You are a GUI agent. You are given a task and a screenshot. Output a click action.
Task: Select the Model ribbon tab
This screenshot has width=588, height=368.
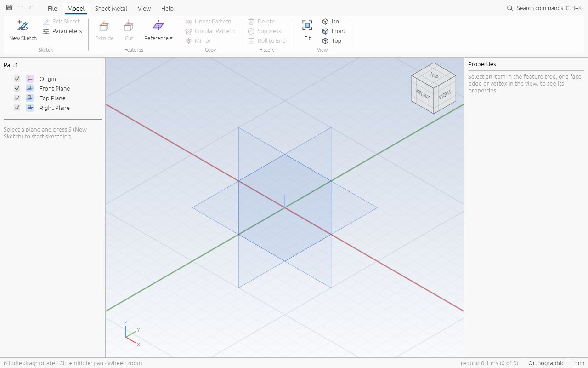tap(76, 8)
